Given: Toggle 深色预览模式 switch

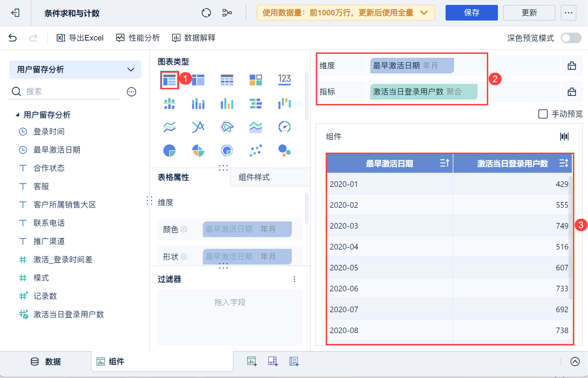Looking at the screenshot, I should pos(571,38).
